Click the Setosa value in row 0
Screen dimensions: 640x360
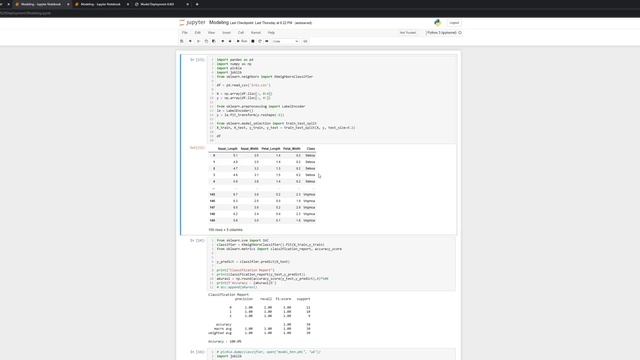point(310,156)
